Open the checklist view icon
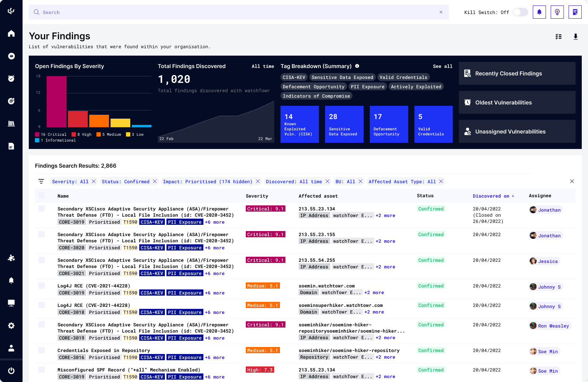 tap(558, 37)
